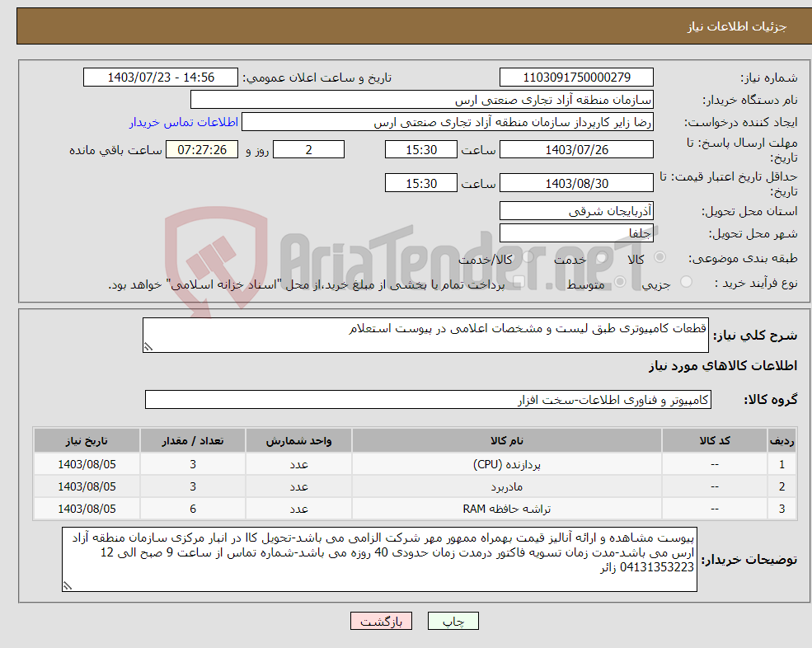Click the date 1403/08/05 in CPU row
The image size is (812, 648).
[x=87, y=464]
